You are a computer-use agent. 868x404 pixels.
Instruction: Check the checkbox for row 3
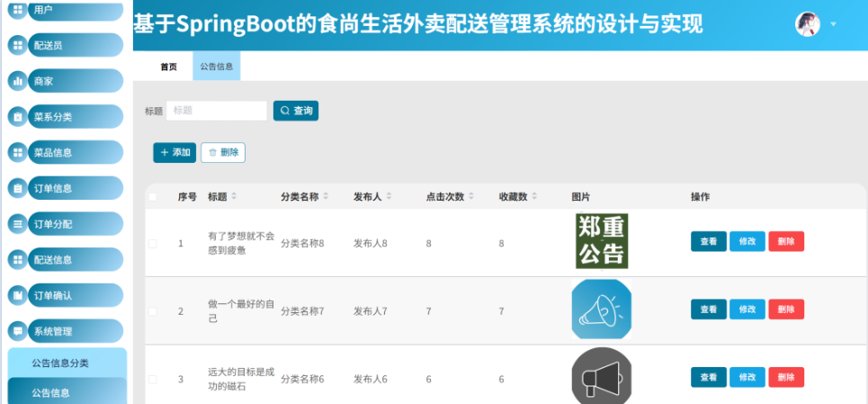[x=152, y=380]
